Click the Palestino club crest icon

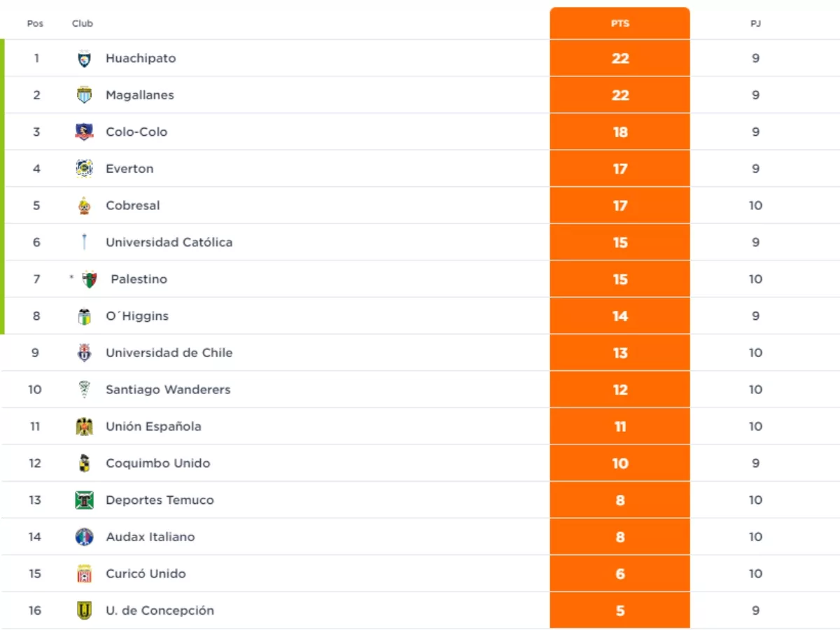click(89, 279)
